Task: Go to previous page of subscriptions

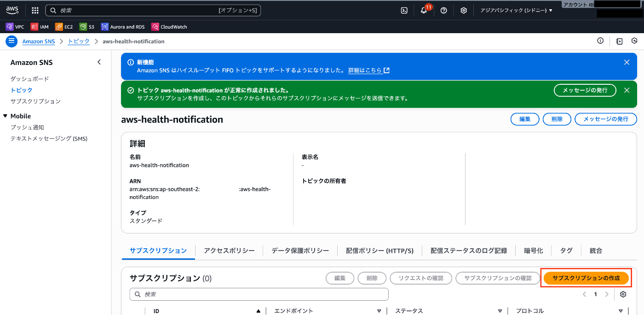Action: [584, 294]
